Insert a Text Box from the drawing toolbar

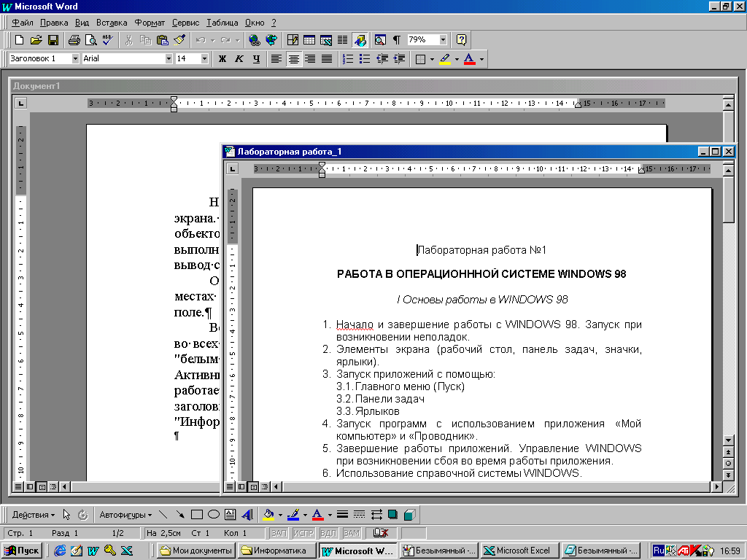click(230, 514)
